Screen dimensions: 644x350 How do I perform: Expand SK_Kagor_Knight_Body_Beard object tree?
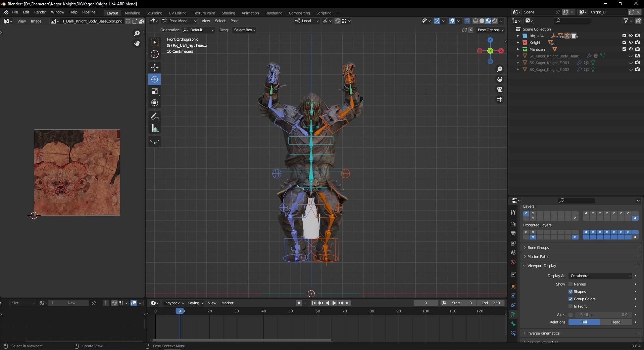point(518,56)
